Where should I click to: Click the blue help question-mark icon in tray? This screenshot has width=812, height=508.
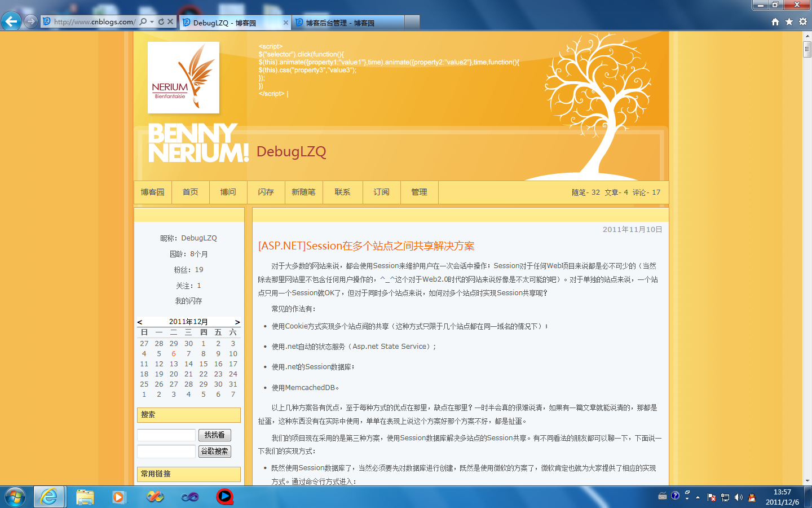[675, 496]
